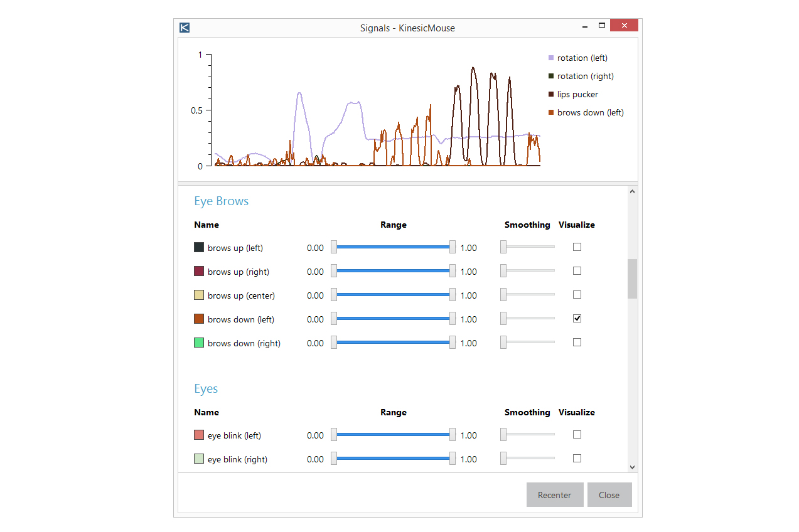Click the brows down (right) color swatch

pyautogui.click(x=199, y=343)
